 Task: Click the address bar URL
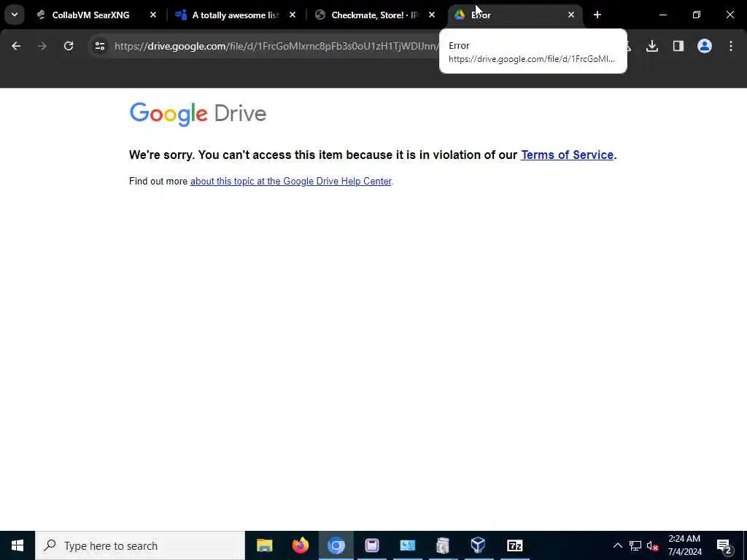(276, 46)
